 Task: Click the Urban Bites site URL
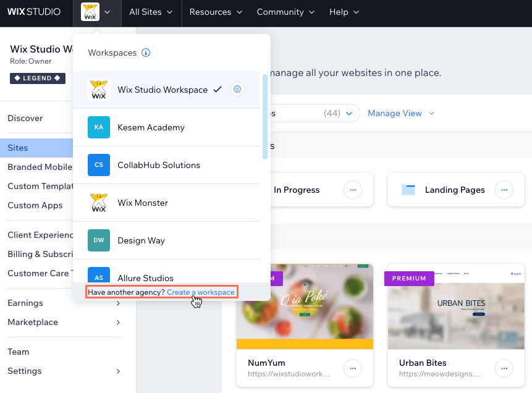point(440,374)
